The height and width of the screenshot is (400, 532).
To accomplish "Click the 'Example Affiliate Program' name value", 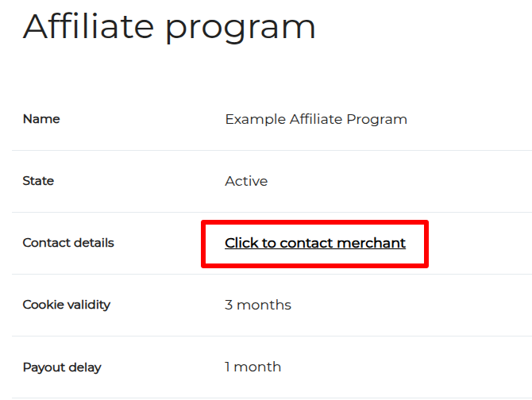I will point(316,119).
